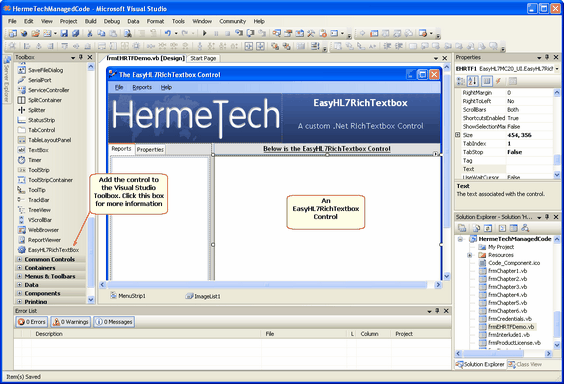The width and height of the screenshot is (564, 384).
Task: Click the Text property value field
Action: point(529,169)
